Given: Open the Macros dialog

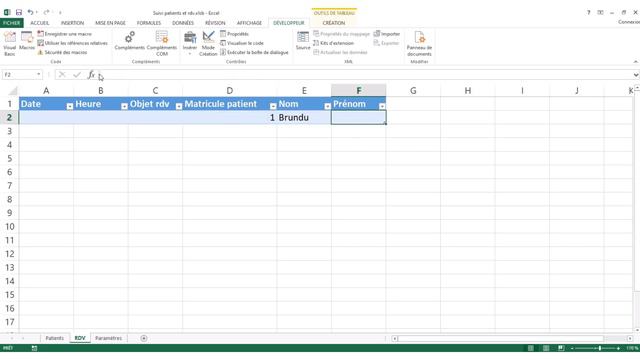Looking at the screenshot, I should [27, 41].
